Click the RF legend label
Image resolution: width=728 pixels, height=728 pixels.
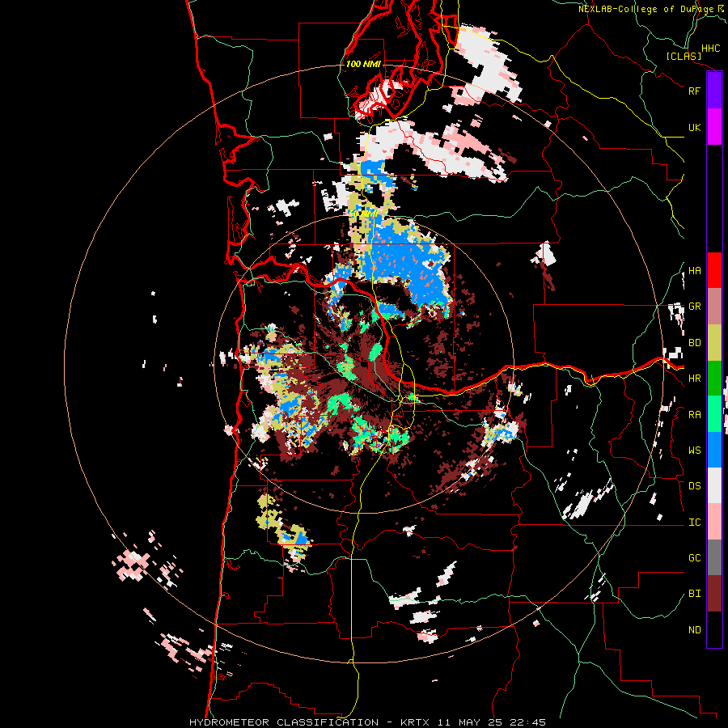pyautogui.click(x=694, y=91)
